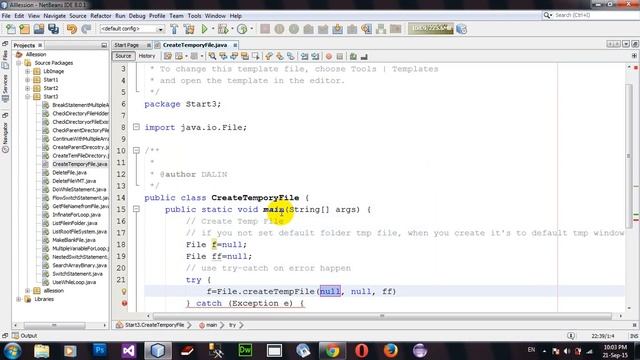Image resolution: width=640 pixels, height=360 pixels.
Task: Click the New Project toolbar icon
Action: point(24,29)
